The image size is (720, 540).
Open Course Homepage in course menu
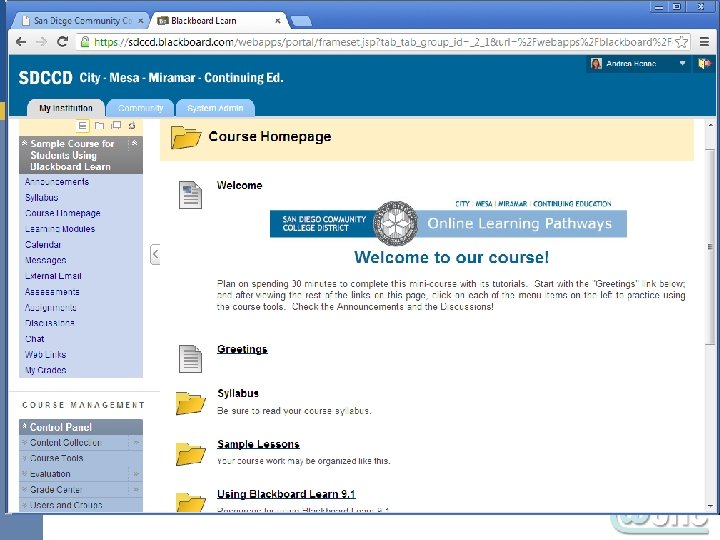(x=62, y=213)
